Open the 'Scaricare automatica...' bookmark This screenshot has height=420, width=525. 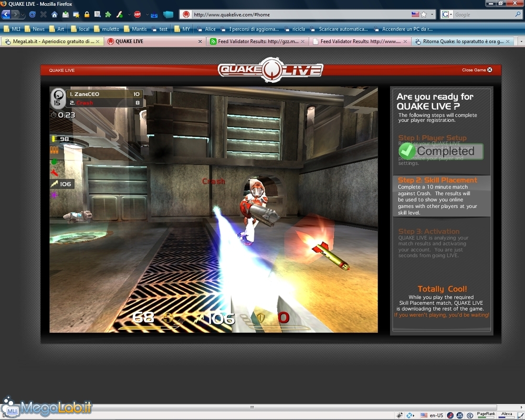339,29
